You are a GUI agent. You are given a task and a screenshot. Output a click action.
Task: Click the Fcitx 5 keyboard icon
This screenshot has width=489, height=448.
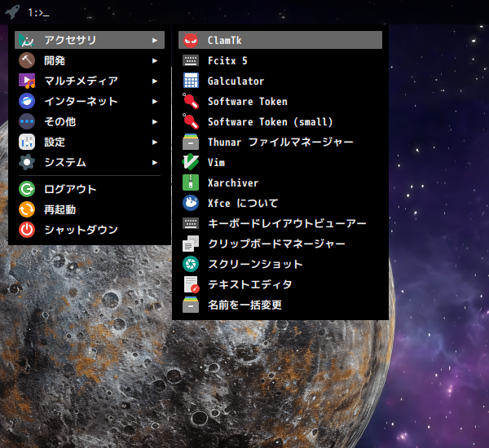point(191,60)
